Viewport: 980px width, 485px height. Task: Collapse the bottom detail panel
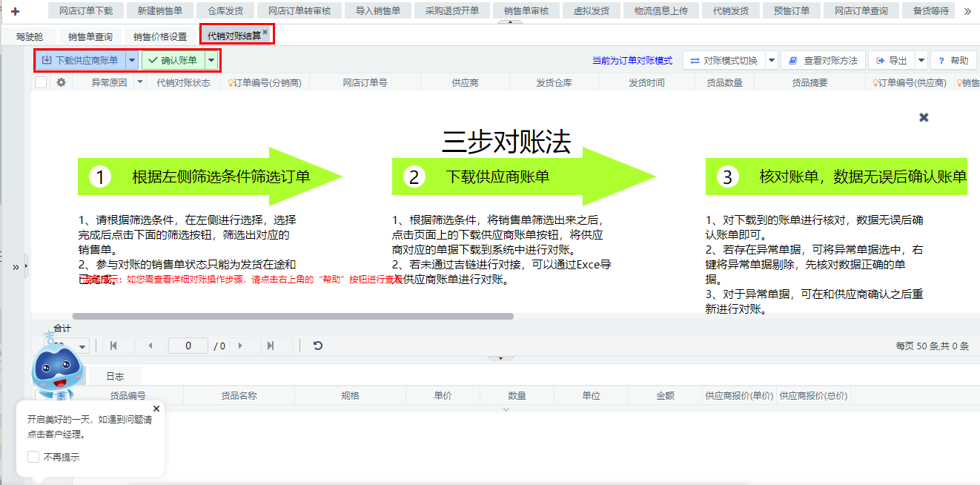[500, 358]
